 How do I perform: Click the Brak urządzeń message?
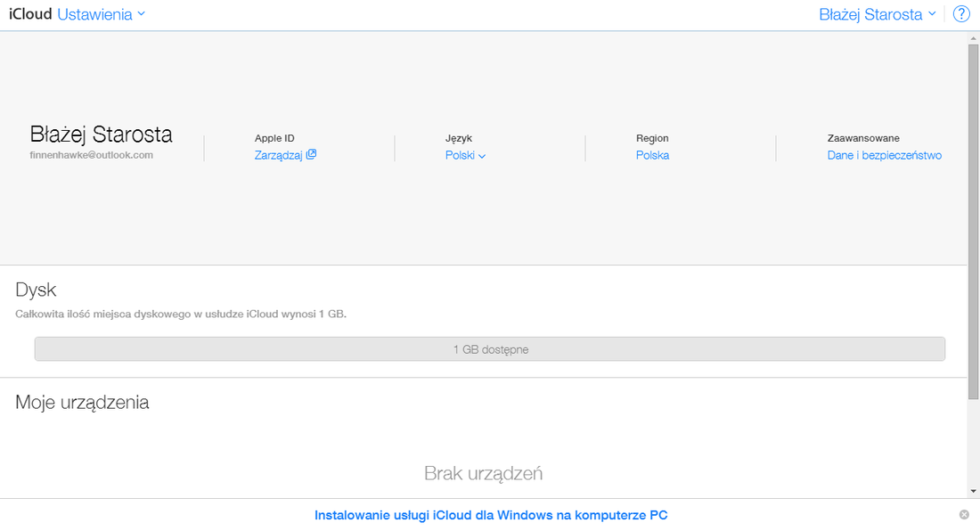(483, 473)
